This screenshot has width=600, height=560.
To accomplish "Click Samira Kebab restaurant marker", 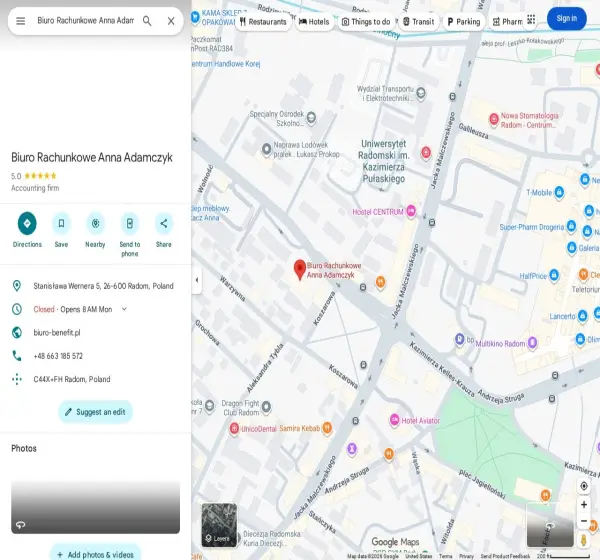I will click(x=327, y=428).
